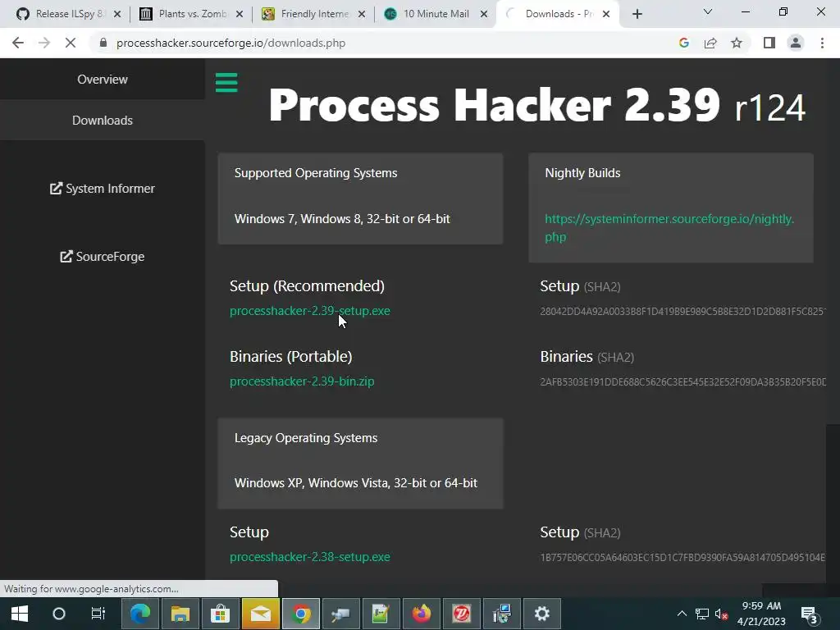Open the muted volume tray icon
Viewport: 840px width, 630px height.
[722, 614]
